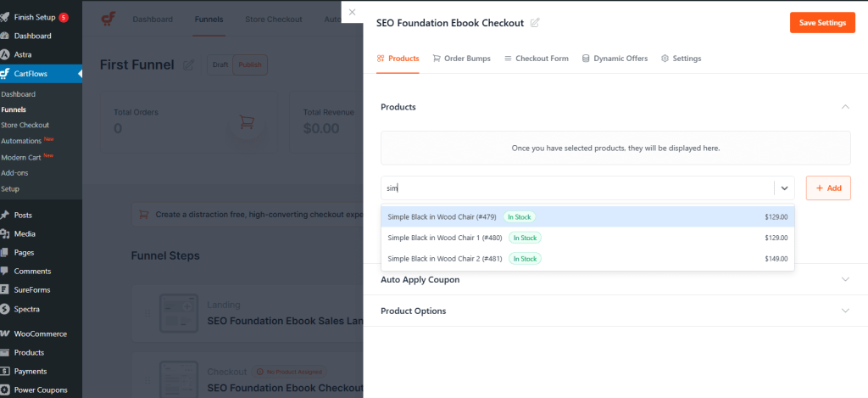The width and height of the screenshot is (868, 398).
Task: Switch to Order Bumps tab
Action: 462,59
